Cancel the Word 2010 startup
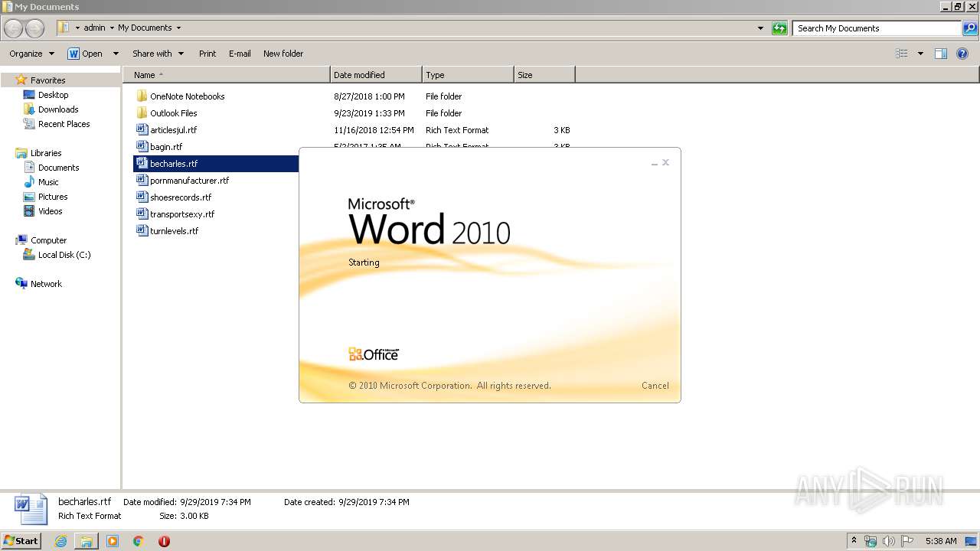Screen dimensions: 980x551 (655, 386)
